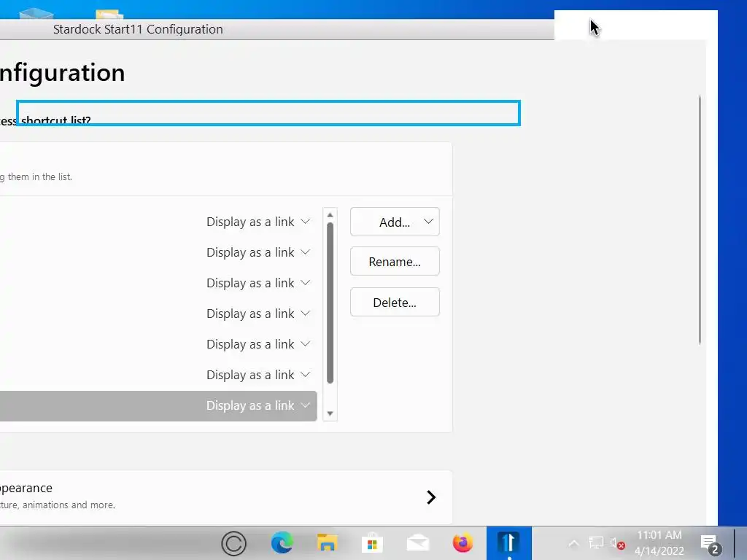Click the main window's vertical scrollbar
The height and width of the screenshot is (560, 747).
(700, 220)
